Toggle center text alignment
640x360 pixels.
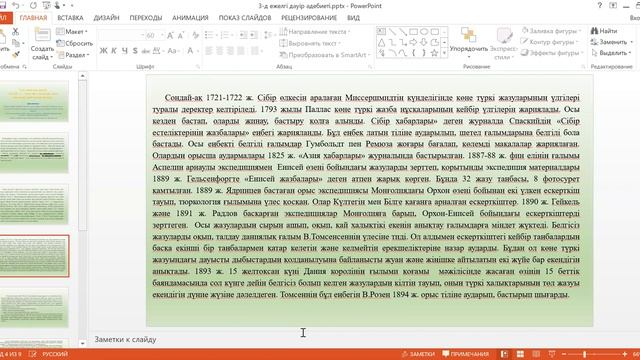[220, 51]
